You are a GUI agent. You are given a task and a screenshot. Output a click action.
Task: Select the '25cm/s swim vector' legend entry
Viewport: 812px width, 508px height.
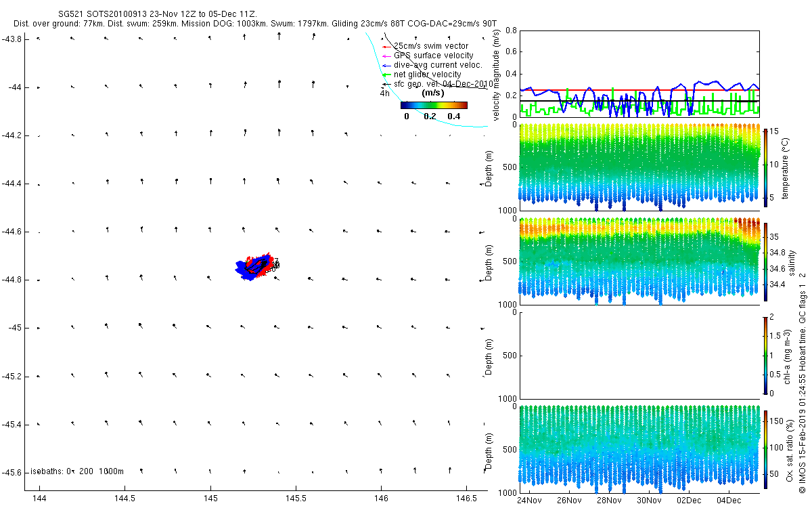(x=431, y=46)
